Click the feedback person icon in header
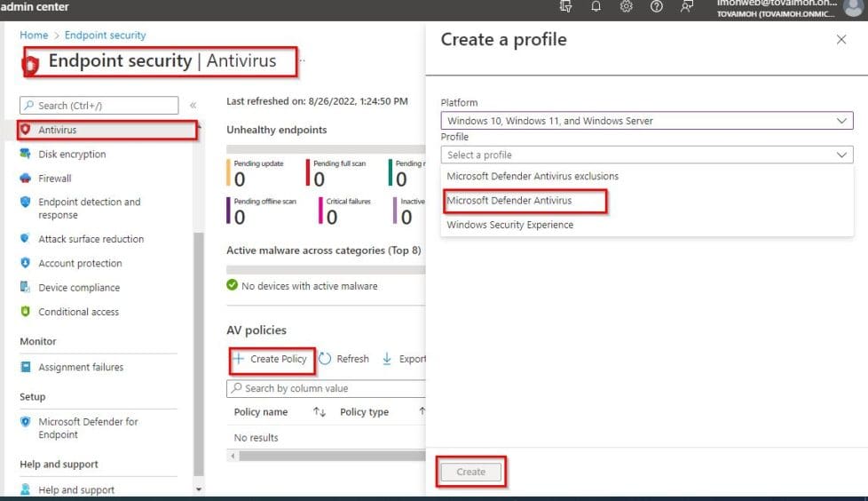 pyautogui.click(x=686, y=6)
